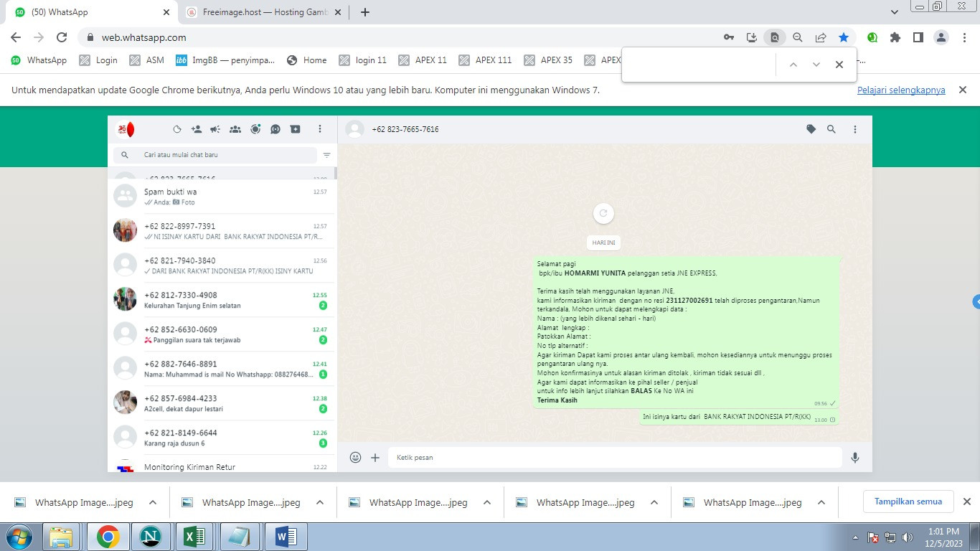This screenshot has height=551, width=980.
Task: Open the Communities group icon
Action: click(x=235, y=129)
